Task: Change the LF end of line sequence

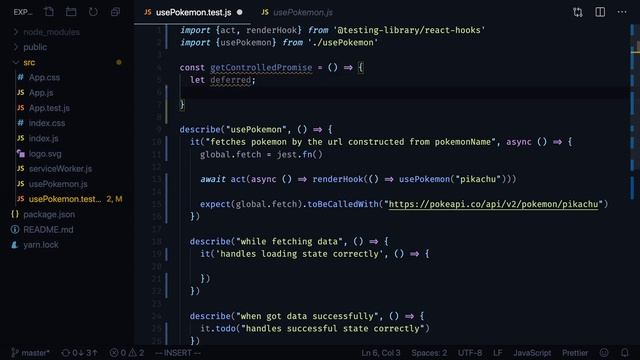Action: 498,353
